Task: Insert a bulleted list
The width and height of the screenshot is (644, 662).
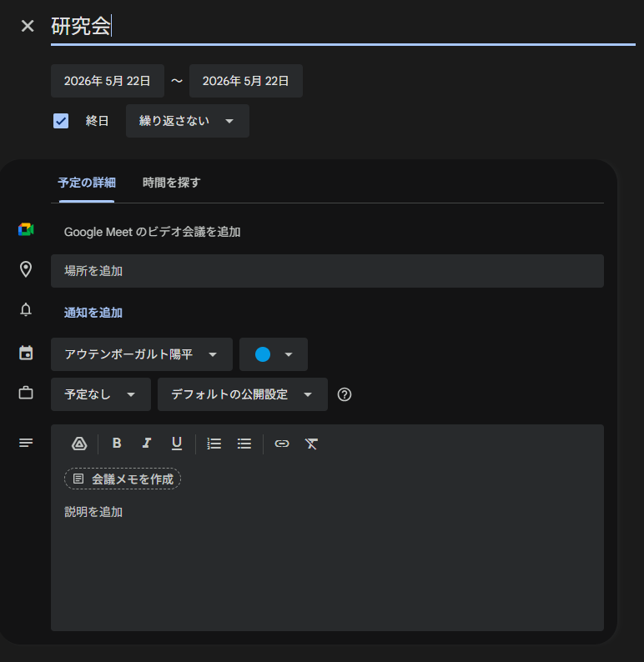Action: (x=244, y=444)
